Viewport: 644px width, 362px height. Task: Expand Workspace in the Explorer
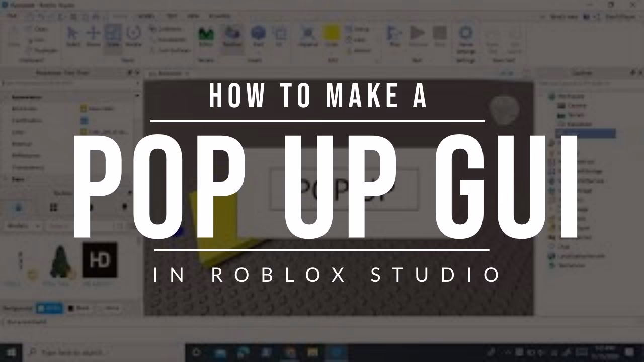coord(548,96)
